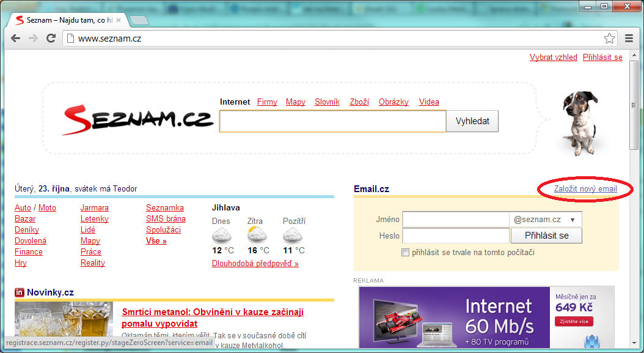644x353 pixels.
Task: Open a new browser tab
Action: click(139, 20)
